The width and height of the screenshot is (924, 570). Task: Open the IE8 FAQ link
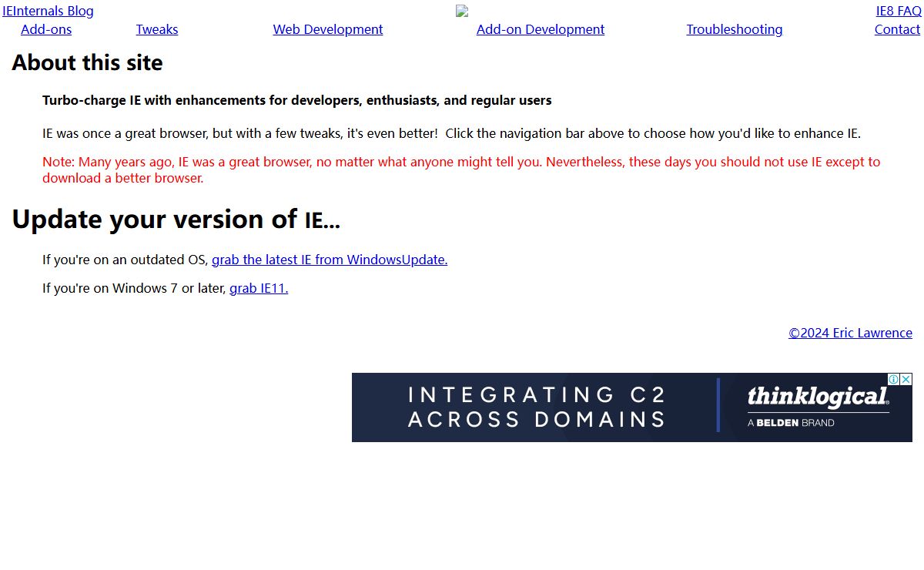[x=899, y=11]
